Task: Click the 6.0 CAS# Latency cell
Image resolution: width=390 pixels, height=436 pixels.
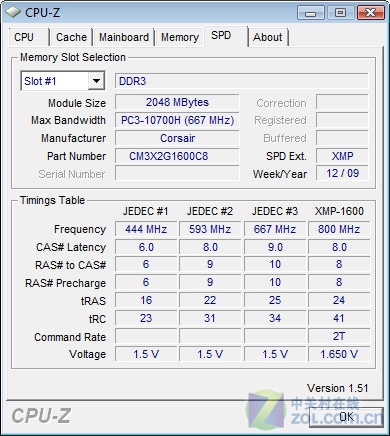Action: (146, 247)
